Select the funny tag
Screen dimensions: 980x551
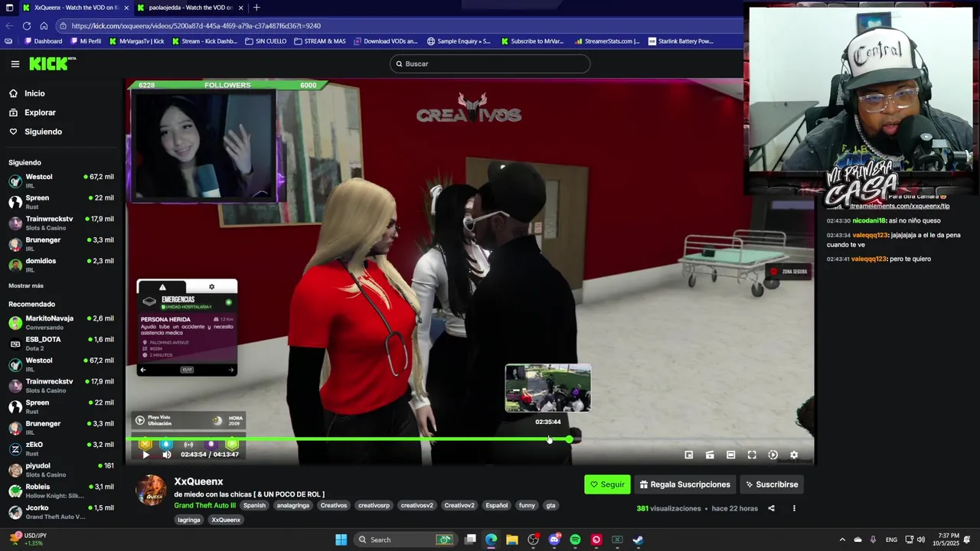[x=527, y=505]
